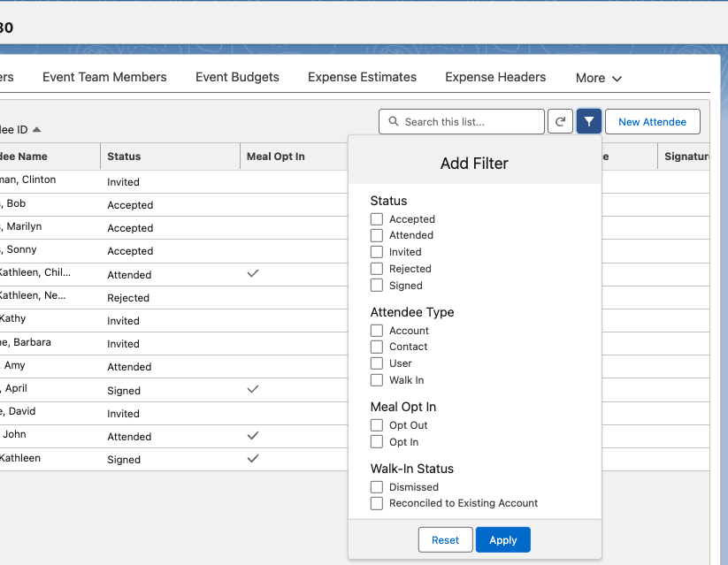
Task: Toggle Reconciled to Existing Account checkbox
Action: coord(377,503)
